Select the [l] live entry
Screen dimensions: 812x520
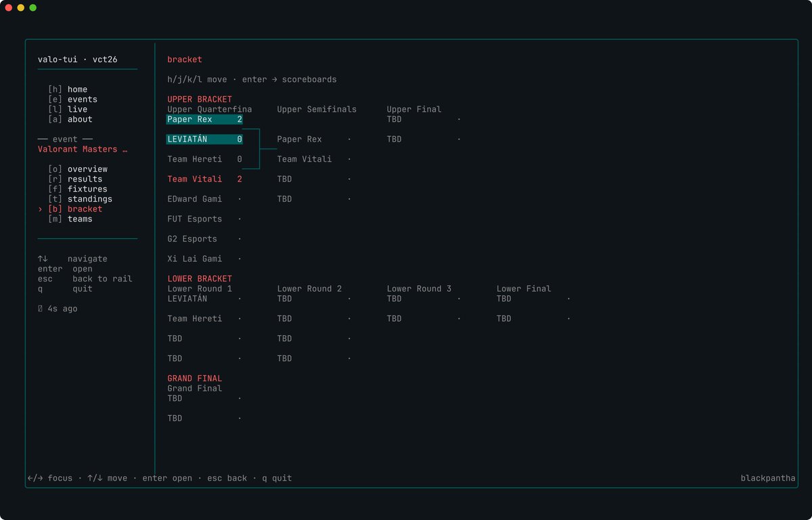(68, 109)
